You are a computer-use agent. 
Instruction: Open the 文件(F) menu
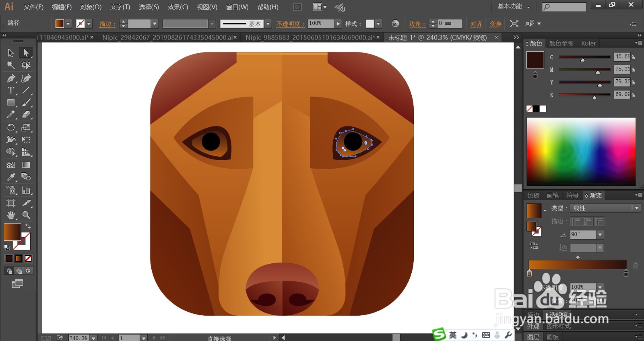click(x=33, y=7)
